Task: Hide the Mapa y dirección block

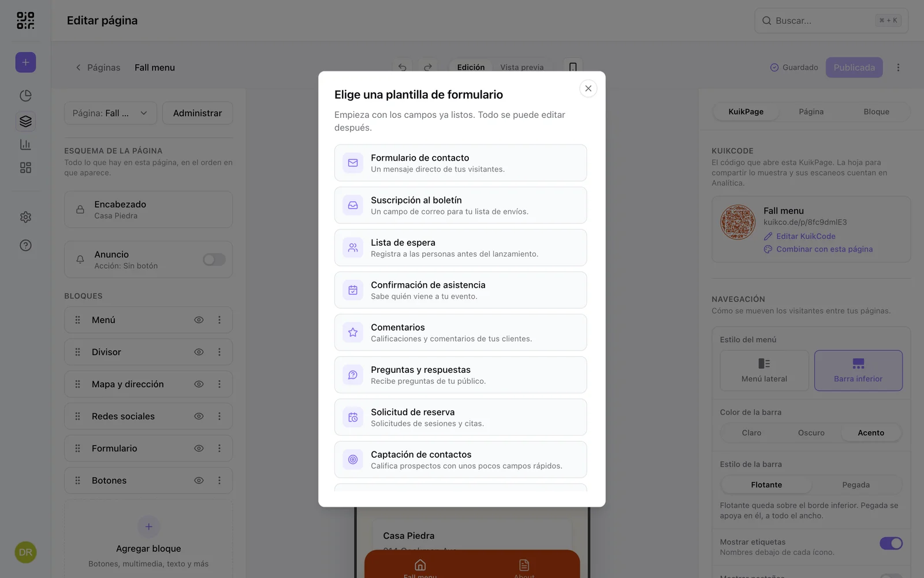Action: [x=199, y=384]
